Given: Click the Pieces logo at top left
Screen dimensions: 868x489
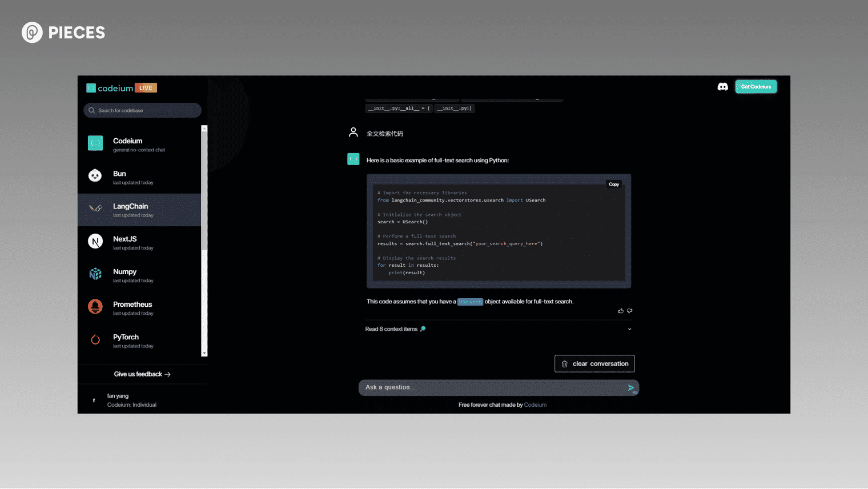Looking at the screenshot, I should tap(63, 33).
